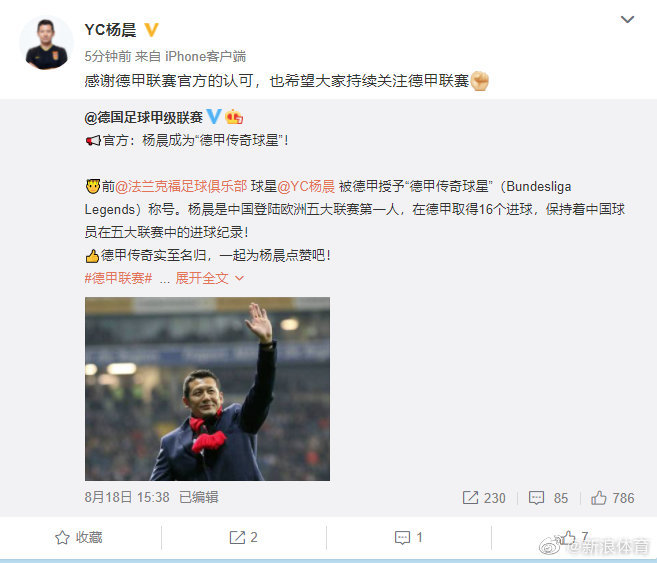Repost via bottom share icon 2
657x563 pixels.
pos(243,537)
